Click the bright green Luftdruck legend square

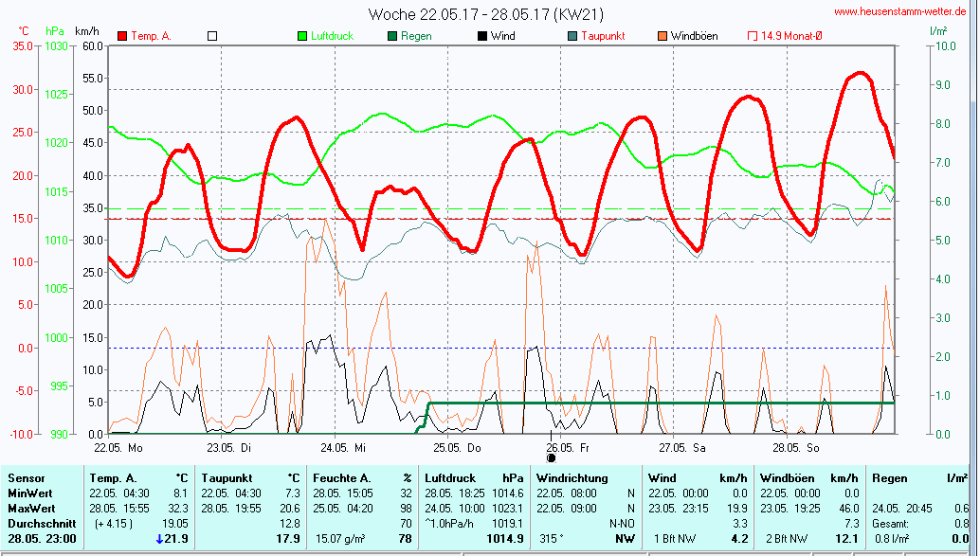click(302, 36)
